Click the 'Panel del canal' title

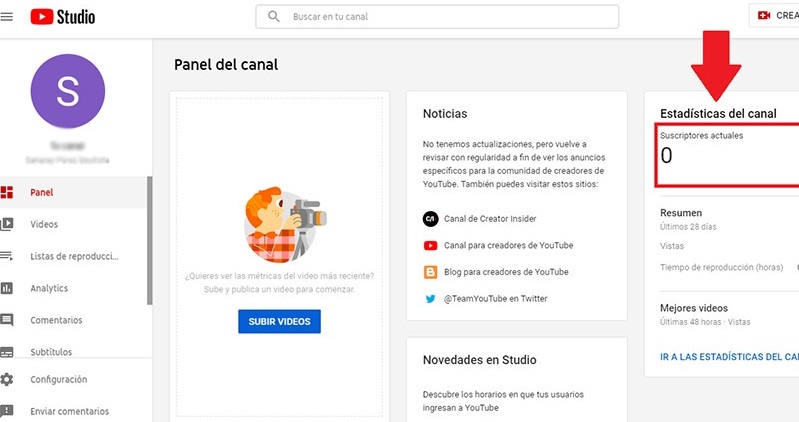point(226,65)
